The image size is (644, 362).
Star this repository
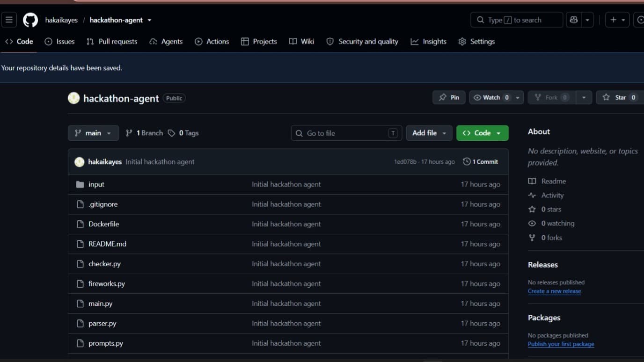[x=620, y=97]
